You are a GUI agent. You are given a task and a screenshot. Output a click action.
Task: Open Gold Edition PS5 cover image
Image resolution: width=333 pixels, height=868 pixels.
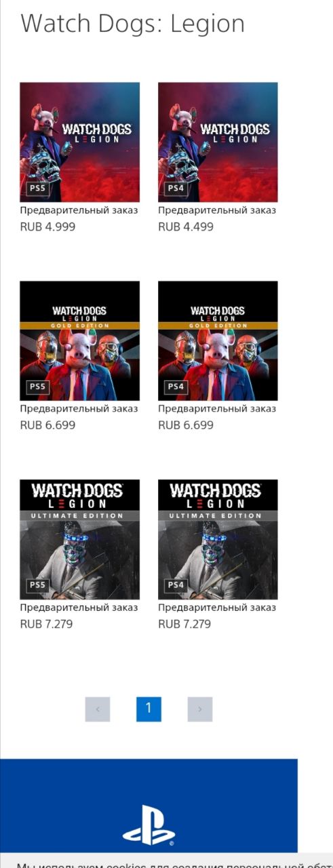click(80, 341)
